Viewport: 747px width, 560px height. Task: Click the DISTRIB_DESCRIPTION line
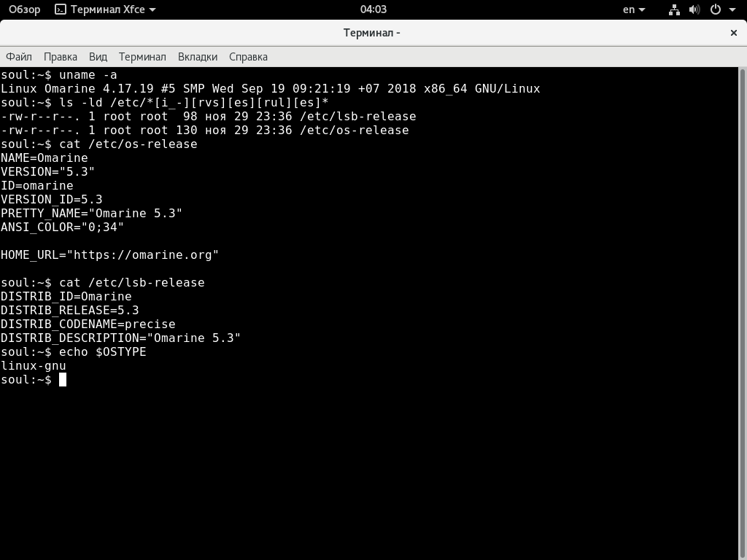[x=120, y=338]
